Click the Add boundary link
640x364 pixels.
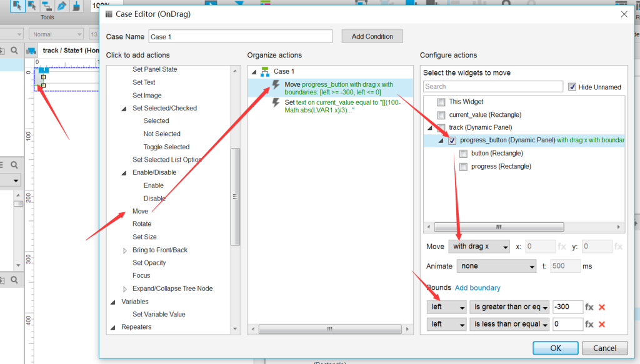point(477,288)
